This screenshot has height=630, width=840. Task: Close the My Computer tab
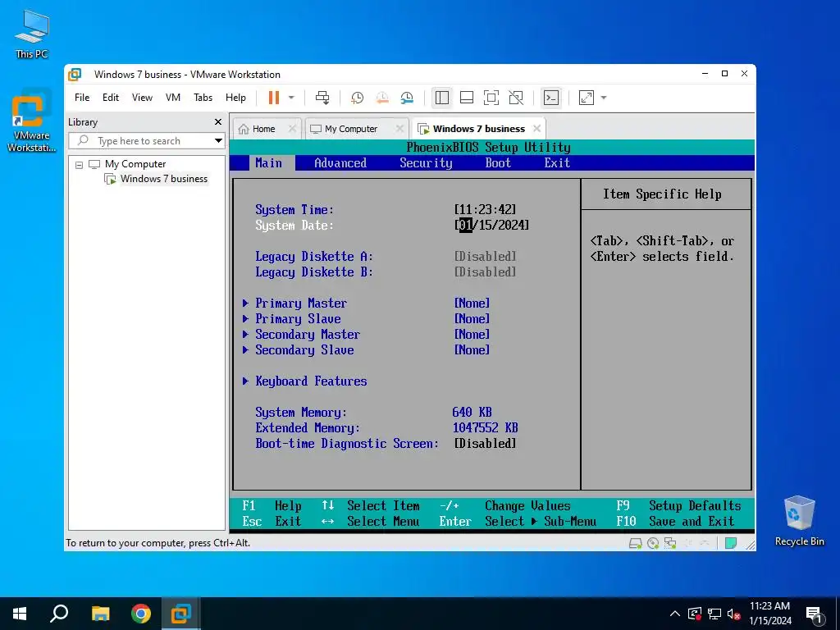click(399, 129)
